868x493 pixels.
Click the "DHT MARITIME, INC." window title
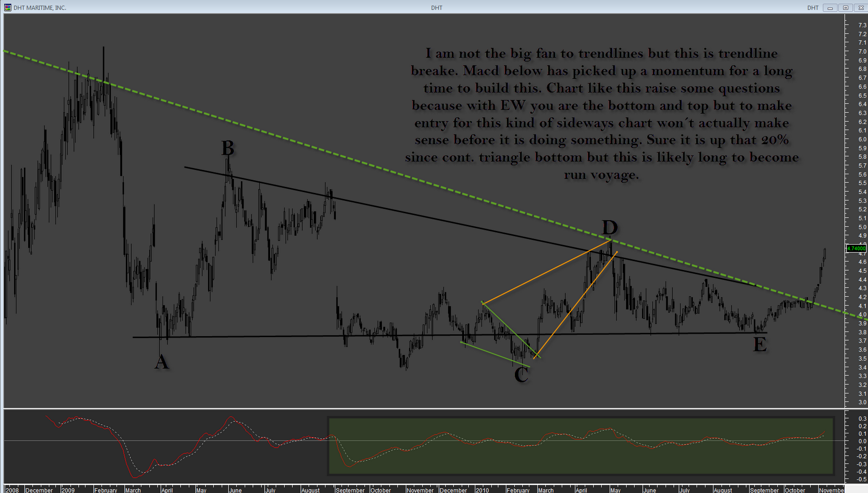[x=40, y=8]
